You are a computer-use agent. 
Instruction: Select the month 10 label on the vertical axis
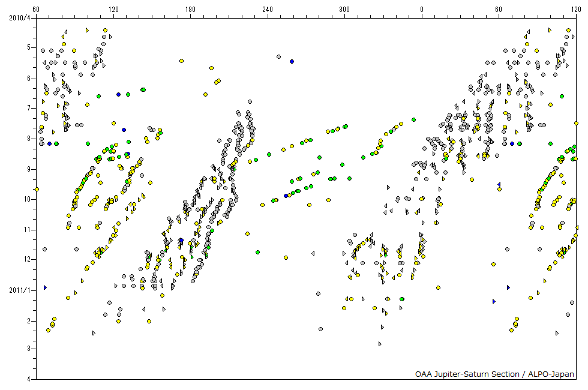27,199
